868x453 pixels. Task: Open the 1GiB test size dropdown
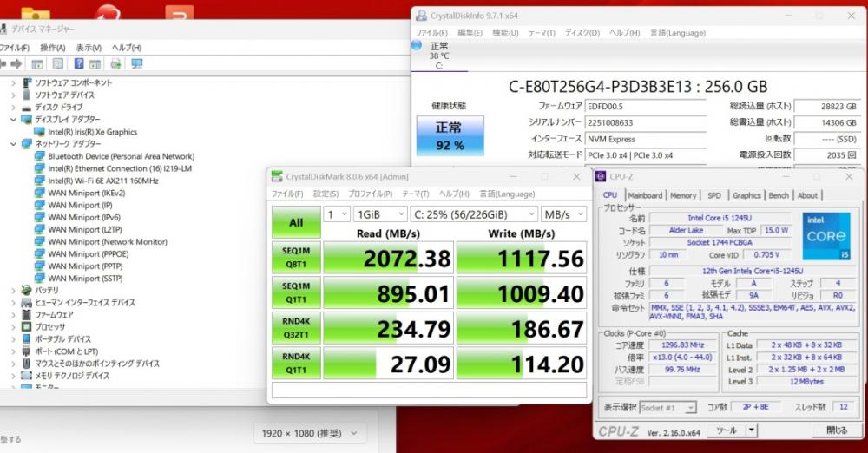[381, 214]
